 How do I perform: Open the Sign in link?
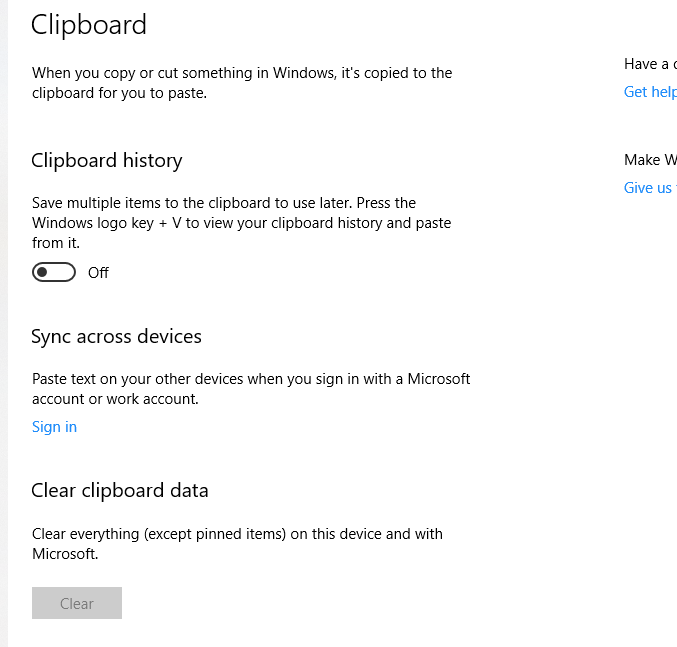(x=54, y=427)
